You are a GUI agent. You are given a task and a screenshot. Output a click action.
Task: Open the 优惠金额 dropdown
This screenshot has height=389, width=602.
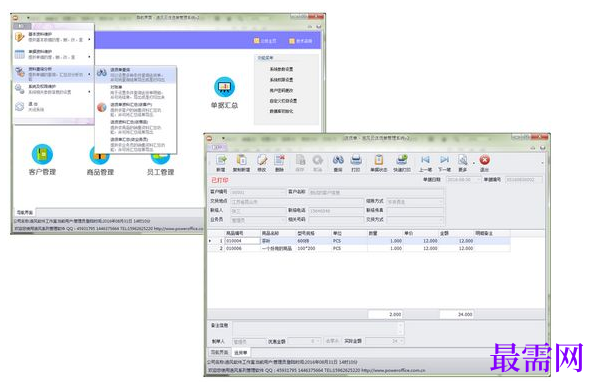pos(319,341)
